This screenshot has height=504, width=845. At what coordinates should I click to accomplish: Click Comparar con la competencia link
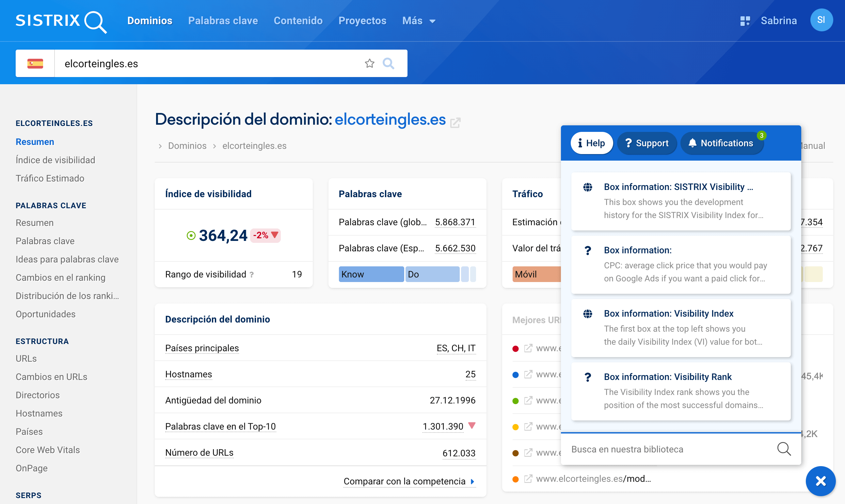pos(409,481)
